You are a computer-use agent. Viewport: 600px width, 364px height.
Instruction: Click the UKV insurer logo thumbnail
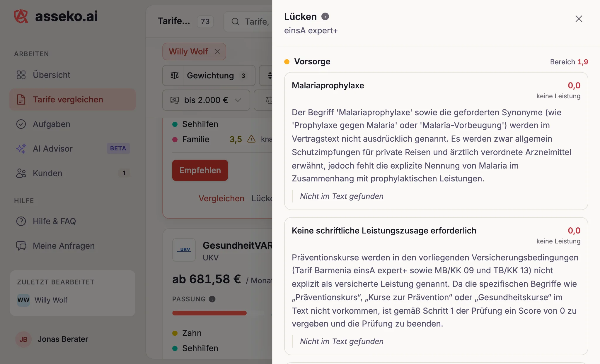184,250
